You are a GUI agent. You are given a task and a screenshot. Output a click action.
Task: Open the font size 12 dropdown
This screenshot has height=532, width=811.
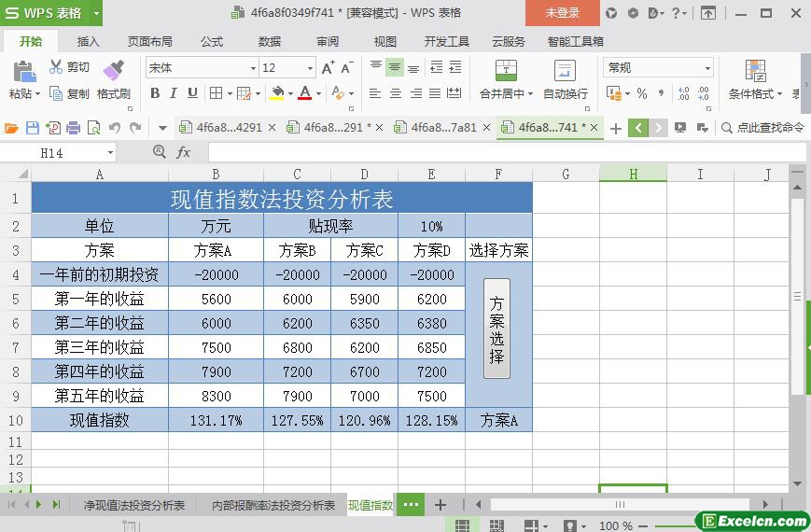[x=310, y=68]
